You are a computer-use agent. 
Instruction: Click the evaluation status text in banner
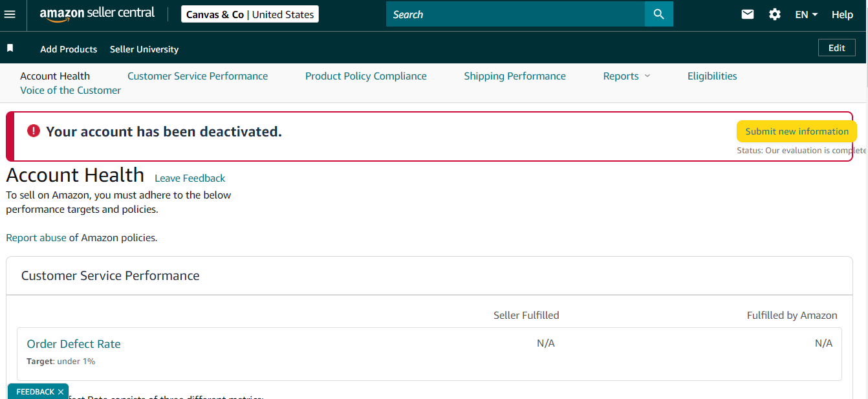coord(802,150)
